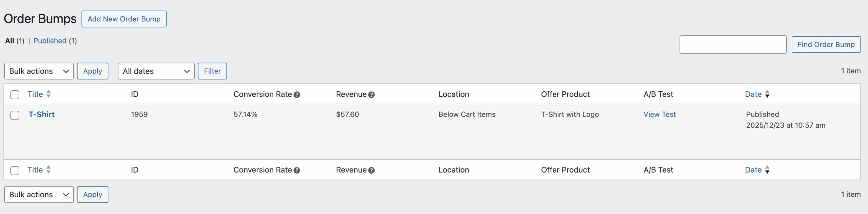Open the bottom Bulk actions dropdown
This screenshot has height=214, width=868.
pos(39,195)
